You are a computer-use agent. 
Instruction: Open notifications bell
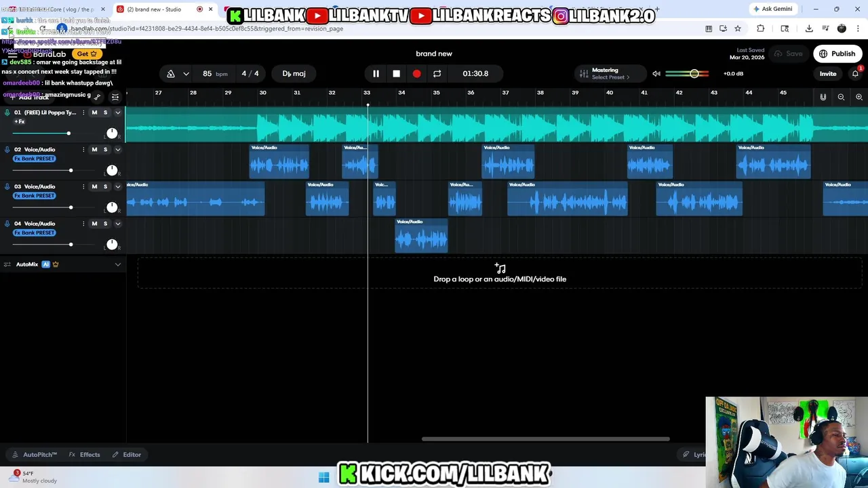tap(855, 73)
